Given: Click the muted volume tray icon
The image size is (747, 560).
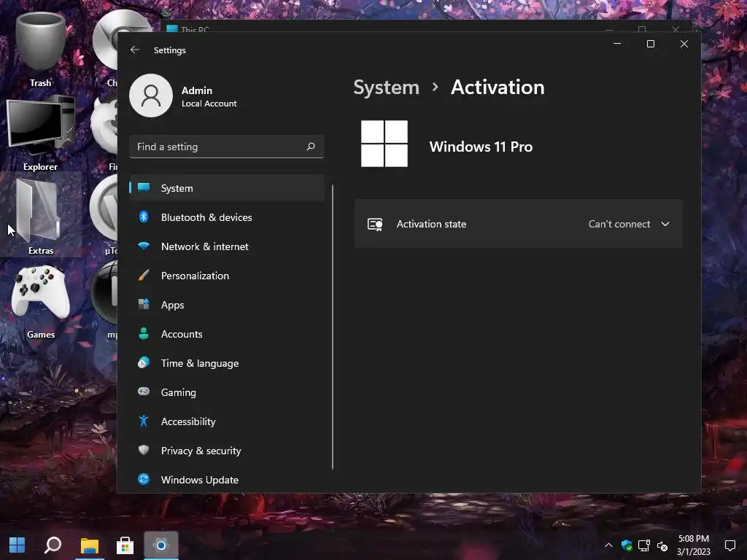Looking at the screenshot, I should (662, 545).
